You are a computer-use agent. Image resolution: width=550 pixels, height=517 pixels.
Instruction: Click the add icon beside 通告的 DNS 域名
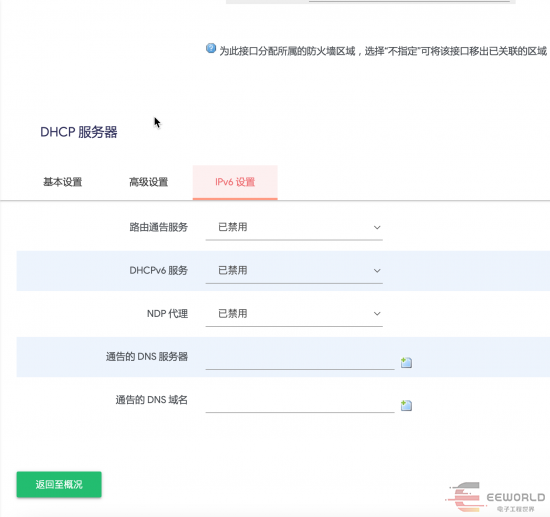[x=406, y=405]
